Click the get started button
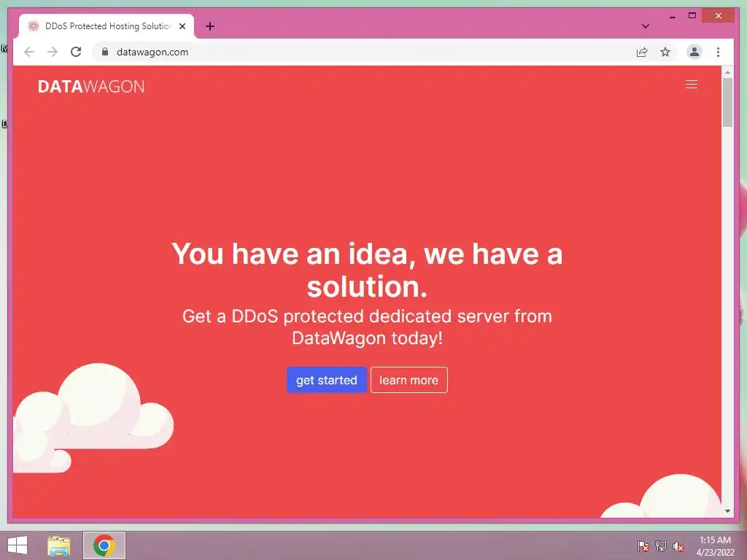The width and height of the screenshot is (747, 560). click(x=326, y=380)
